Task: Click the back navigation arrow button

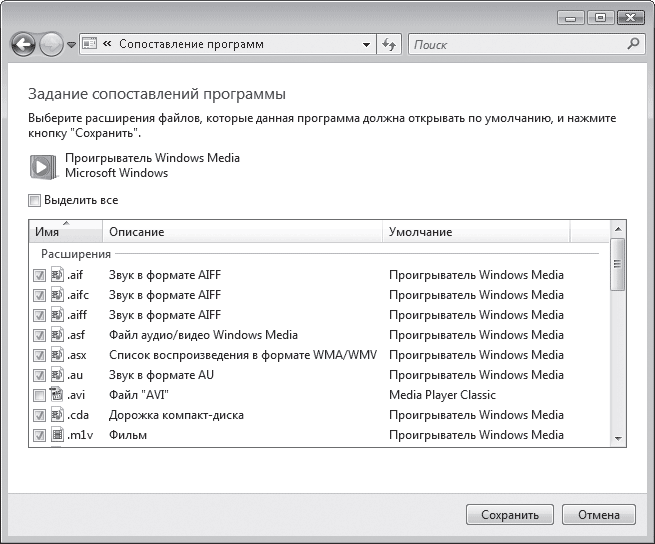Action: click(x=23, y=45)
